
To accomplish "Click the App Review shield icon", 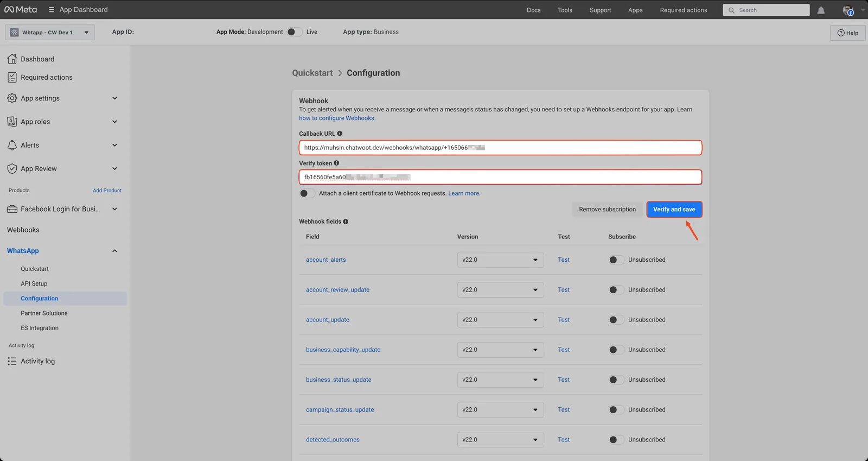I will click(x=12, y=168).
